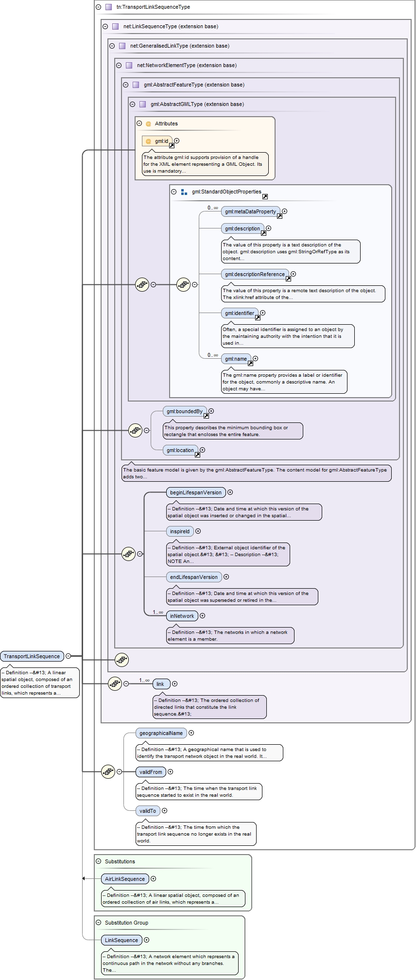Collapse gml:StandardObjectProperties group

coord(173,192)
